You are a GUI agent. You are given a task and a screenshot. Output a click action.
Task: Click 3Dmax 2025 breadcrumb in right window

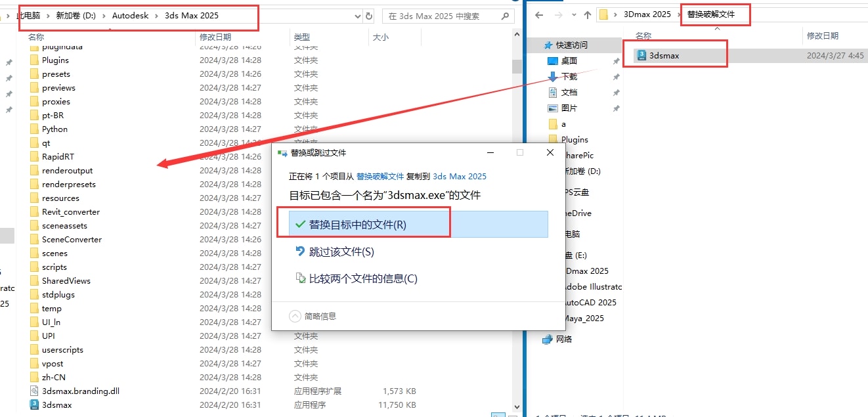[647, 14]
